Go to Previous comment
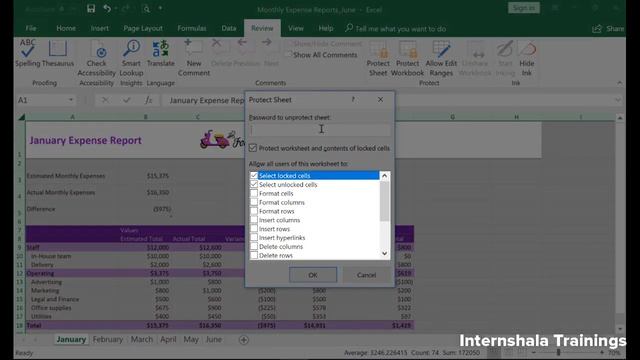Viewport: 640px width, 360px height. pos(242,42)
